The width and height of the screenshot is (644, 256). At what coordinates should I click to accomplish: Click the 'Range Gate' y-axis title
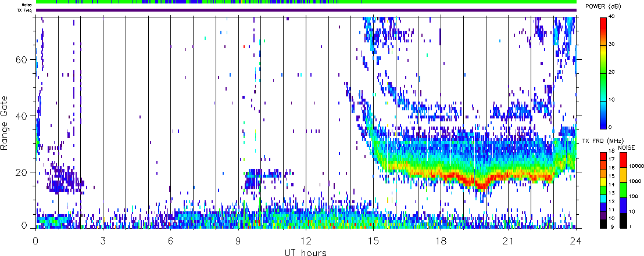(5, 122)
